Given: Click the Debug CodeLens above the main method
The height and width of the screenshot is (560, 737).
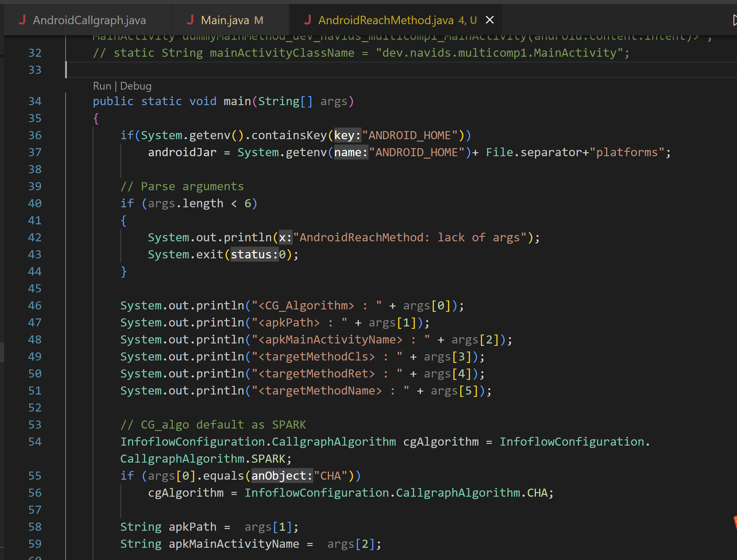Looking at the screenshot, I should [x=136, y=86].
